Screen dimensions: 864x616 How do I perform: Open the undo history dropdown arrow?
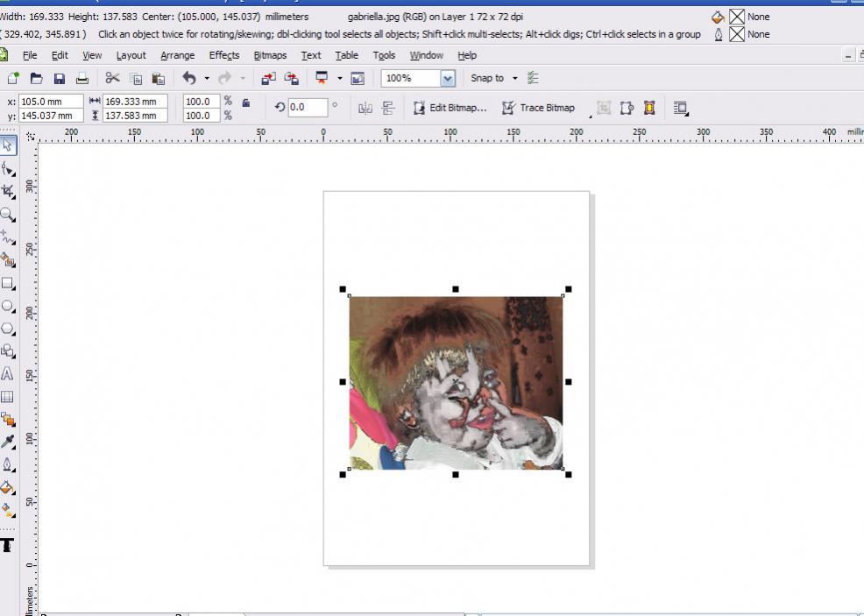point(207,79)
